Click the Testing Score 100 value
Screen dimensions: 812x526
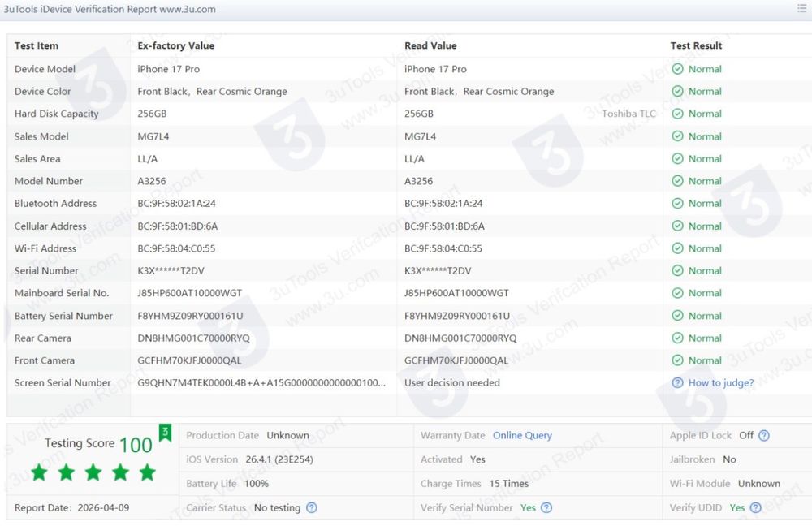(x=136, y=445)
